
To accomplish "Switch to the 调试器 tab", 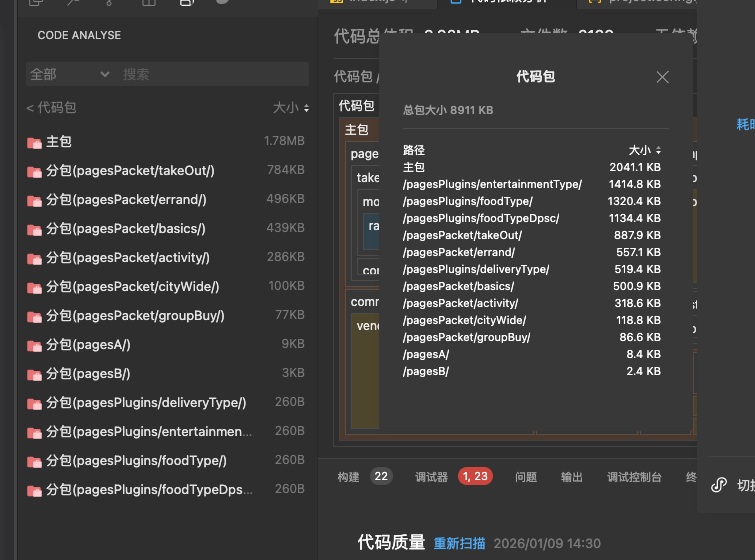I will 432,477.
